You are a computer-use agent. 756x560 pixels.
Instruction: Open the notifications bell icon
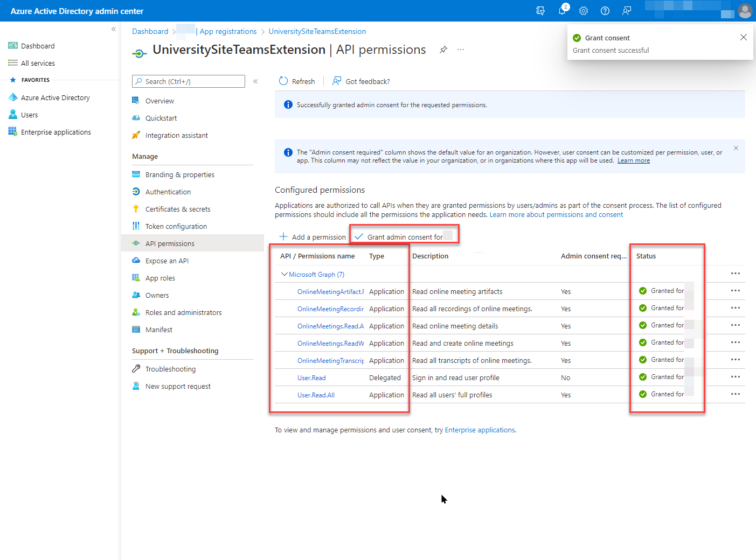pos(563,10)
